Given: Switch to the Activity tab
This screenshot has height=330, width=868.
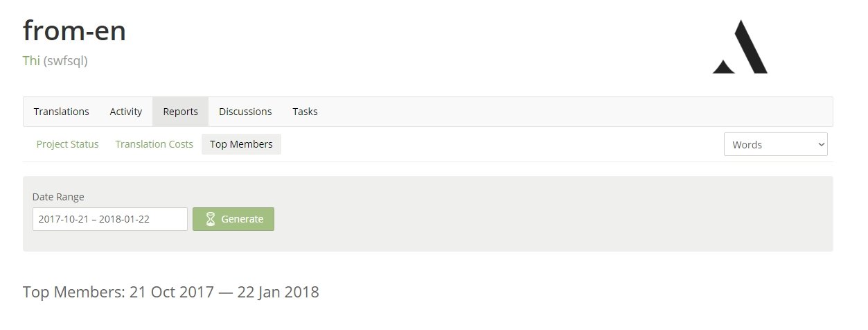Looking at the screenshot, I should [x=126, y=112].
